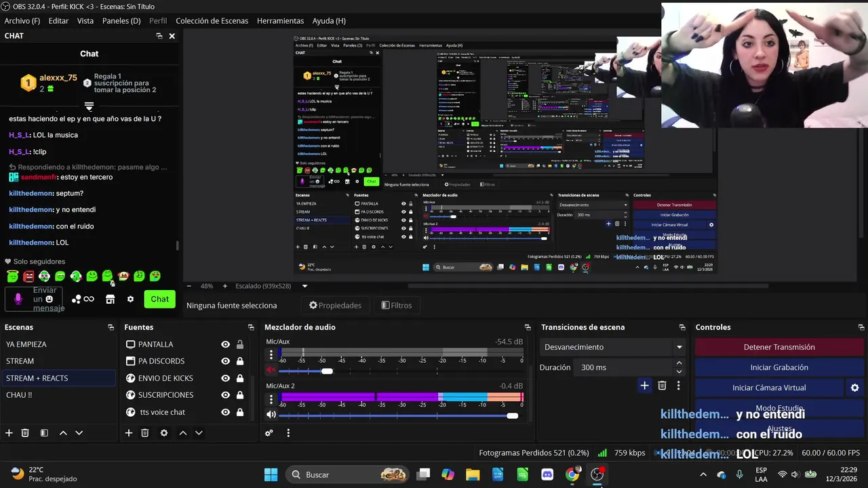This screenshot has height=488, width=868.
Task: Open Filtros for selected source
Action: tap(397, 306)
